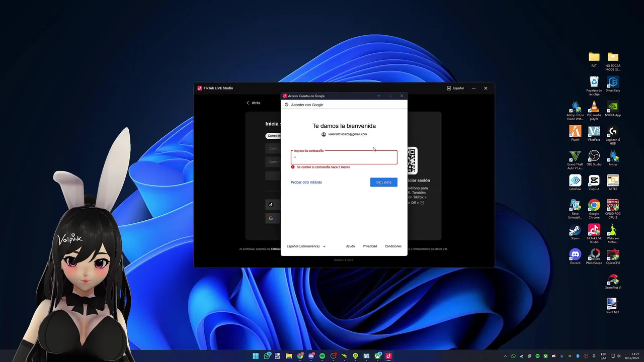644x362 pixels.
Task: Open the Privacidad link
Action: click(x=370, y=246)
